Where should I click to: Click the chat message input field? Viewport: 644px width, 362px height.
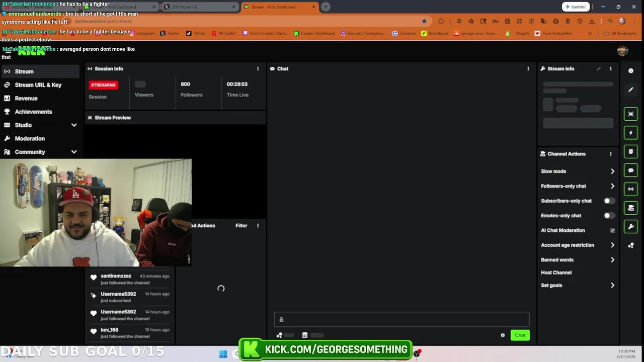(x=401, y=320)
